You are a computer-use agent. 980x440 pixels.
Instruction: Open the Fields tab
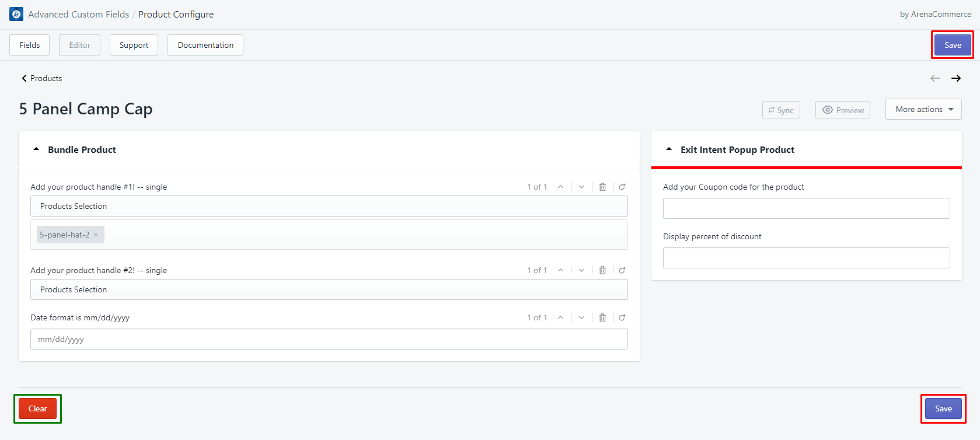pos(29,45)
